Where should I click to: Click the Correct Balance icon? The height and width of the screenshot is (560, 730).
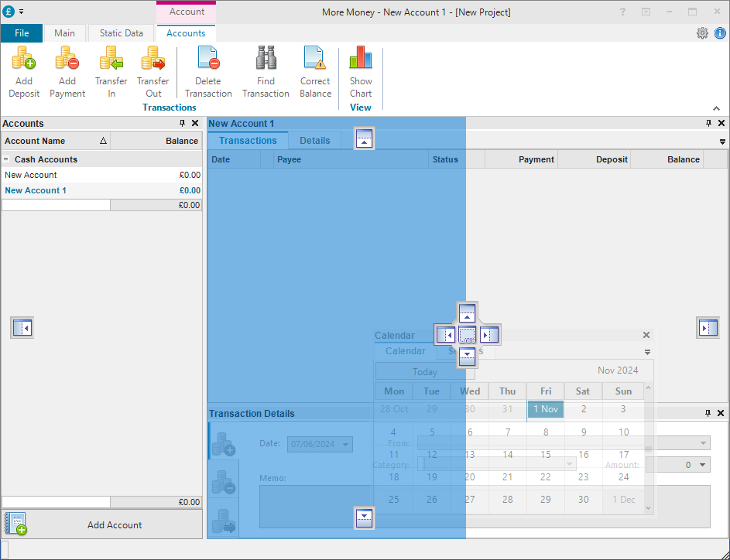click(x=315, y=59)
